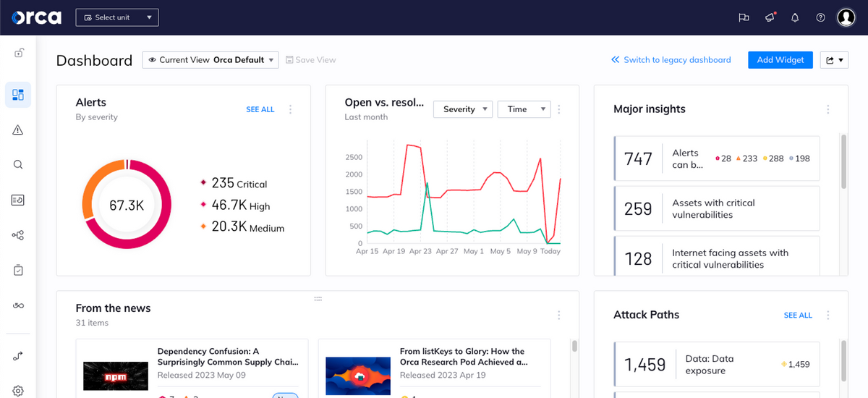The image size is (868, 398).
Task: Select the dashboard icon in sidebar
Action: click(x=18, y=95)
